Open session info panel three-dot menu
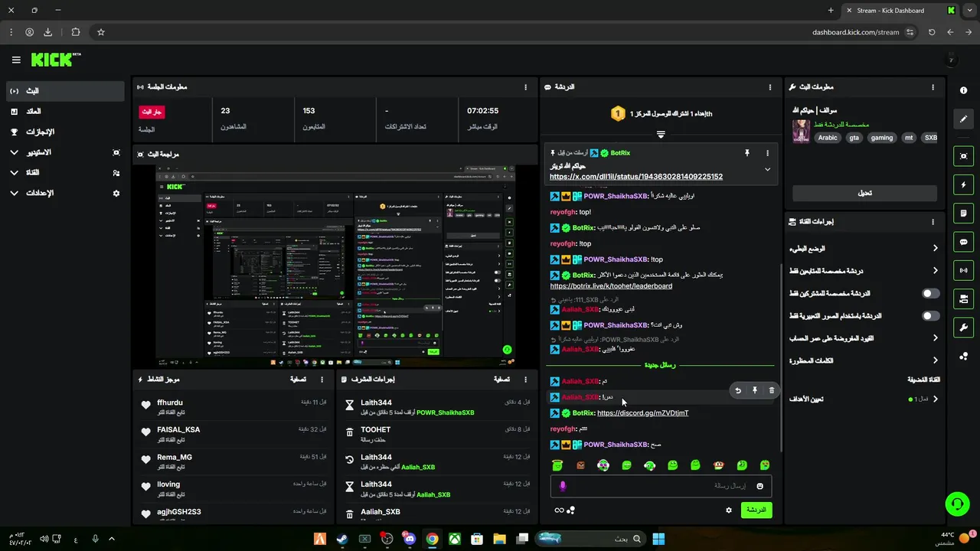 [x=525, y=87]
